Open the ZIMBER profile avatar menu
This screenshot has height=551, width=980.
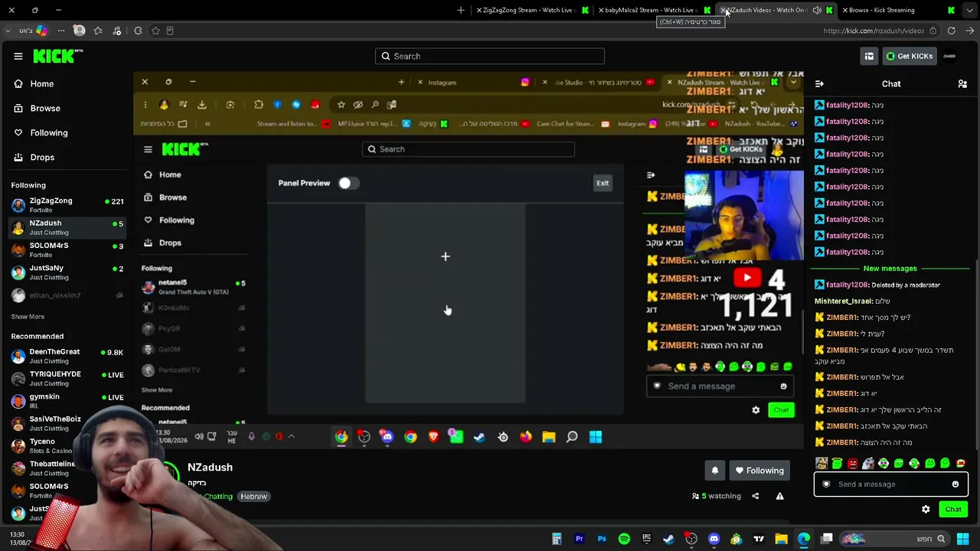point(949,56)
